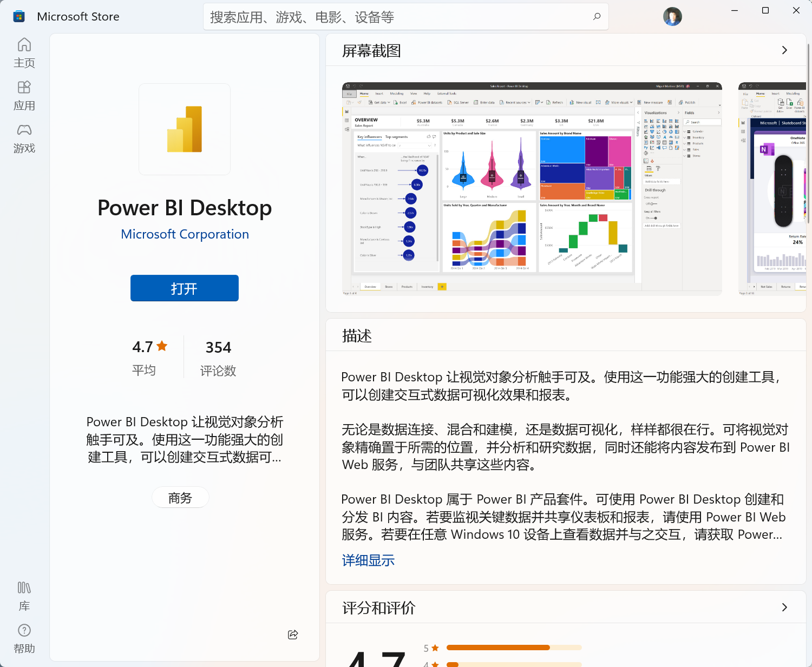Minimize the Microsoft Store window
The width and height of the screenshot is (812, 667).
(735, 10)
